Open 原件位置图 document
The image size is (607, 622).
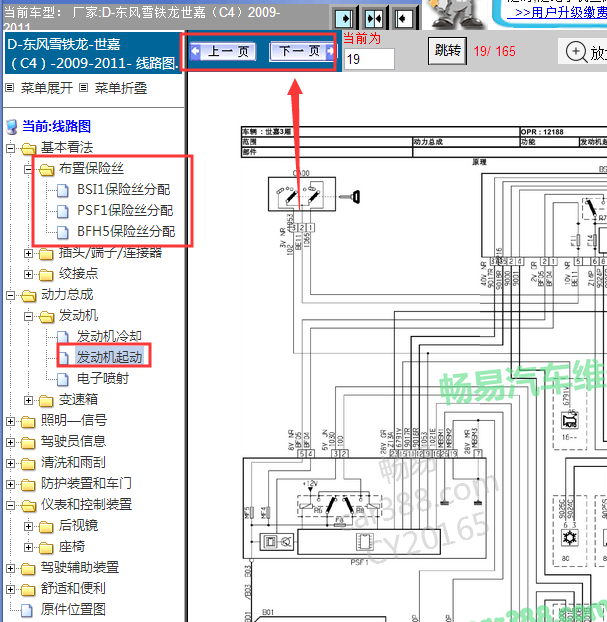pos(73,609)
